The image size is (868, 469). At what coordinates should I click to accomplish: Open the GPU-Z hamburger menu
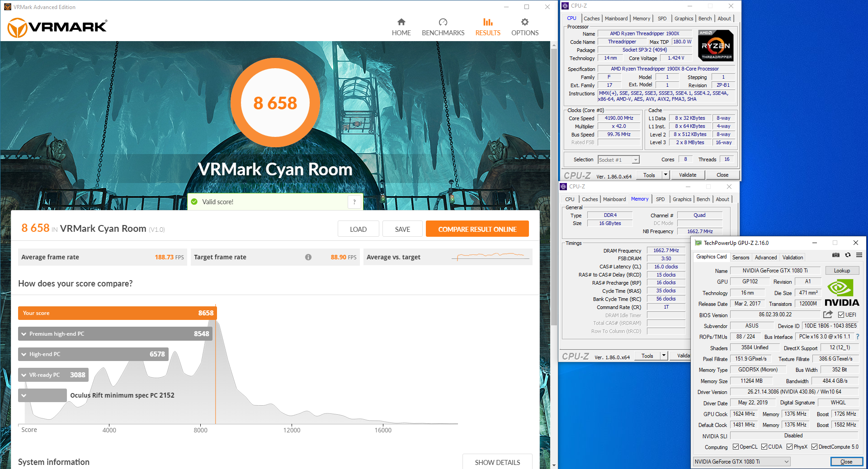coord(859,255)
